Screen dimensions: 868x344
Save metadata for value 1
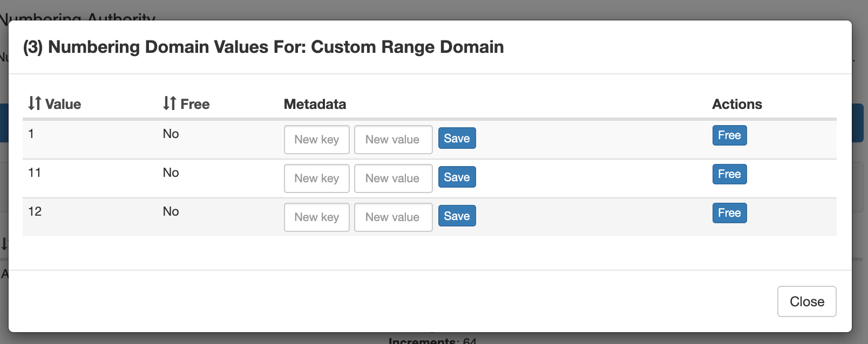point(457,139)
